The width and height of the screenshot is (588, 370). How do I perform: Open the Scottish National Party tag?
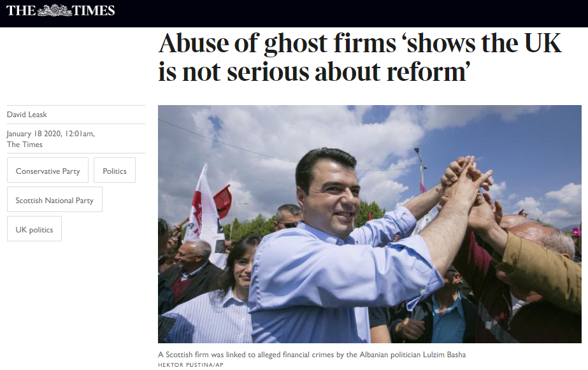(54, 200)
